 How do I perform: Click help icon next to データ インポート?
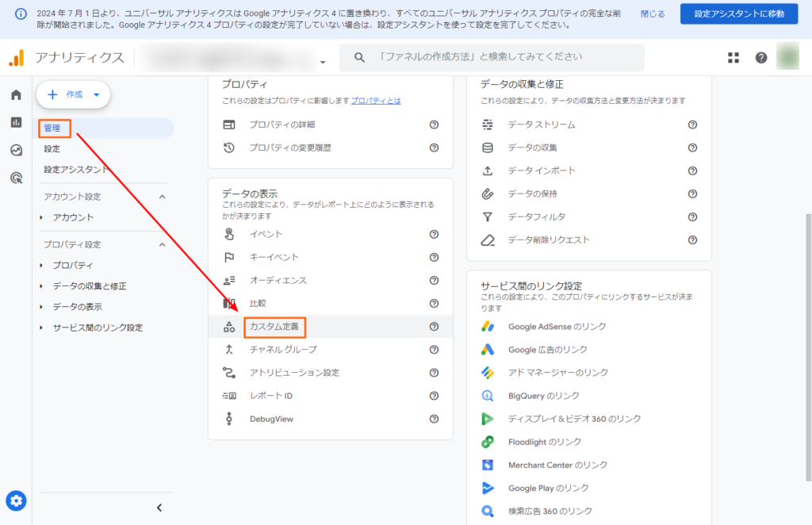692,171
